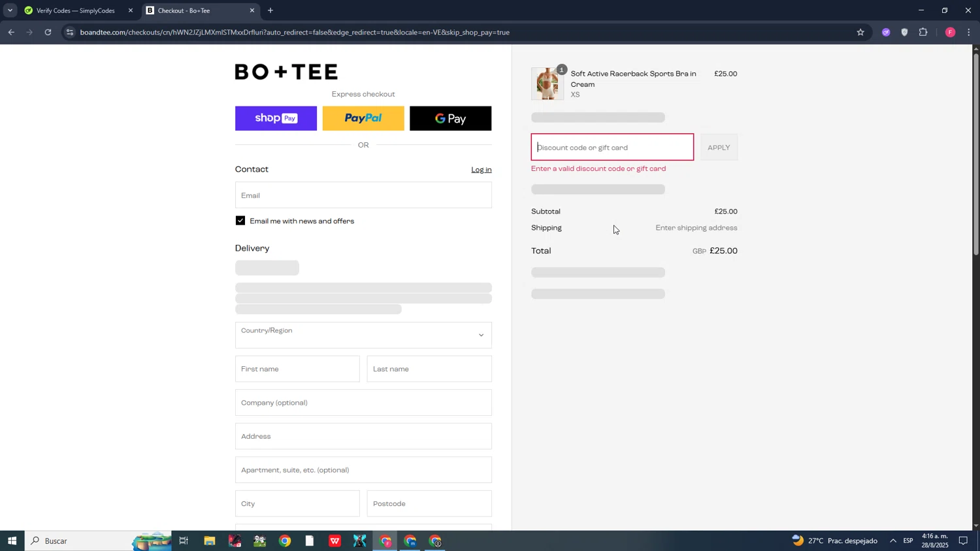Image resolution: width=980 pixels, height=551 pixels.
Task: Switch to the Verify Codes — SimplyCodes tab
Action: tap(75, 10)
